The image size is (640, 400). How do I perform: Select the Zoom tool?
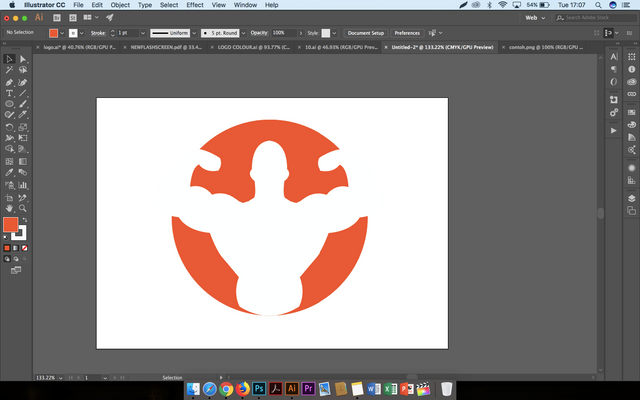[23, 209]
